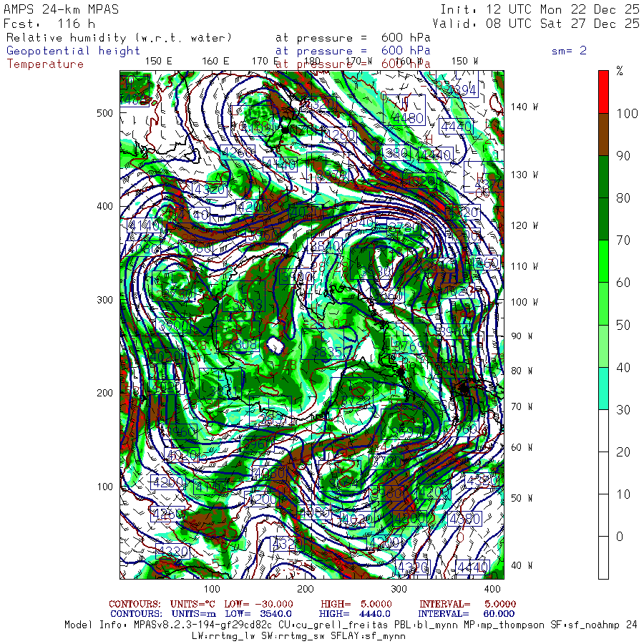This screenshot has width=644, height=644.
Task: Click the 'sm= 2' smoothing label
Action: [569, 51]
